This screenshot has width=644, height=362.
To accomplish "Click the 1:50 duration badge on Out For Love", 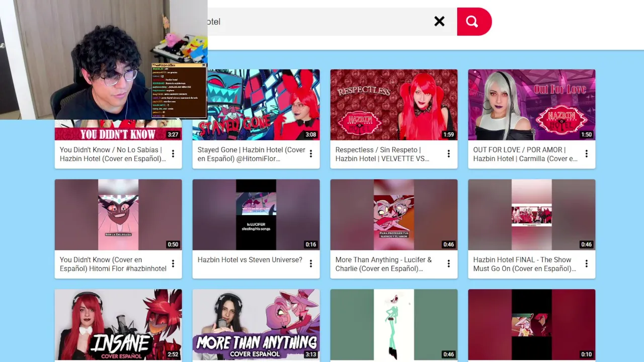I will click(587, 135).
